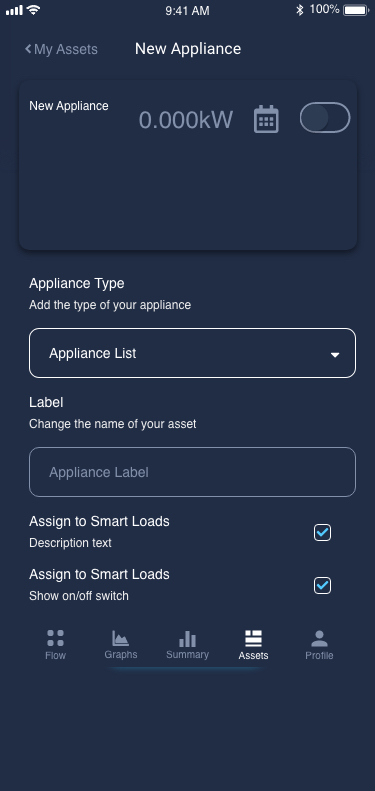Open the calendar schedule icon

click(x=266, y=120)
